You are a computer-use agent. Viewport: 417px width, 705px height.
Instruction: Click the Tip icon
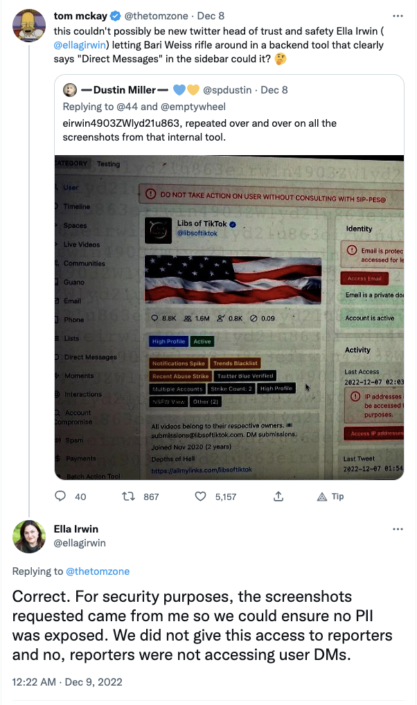(322, 496)
